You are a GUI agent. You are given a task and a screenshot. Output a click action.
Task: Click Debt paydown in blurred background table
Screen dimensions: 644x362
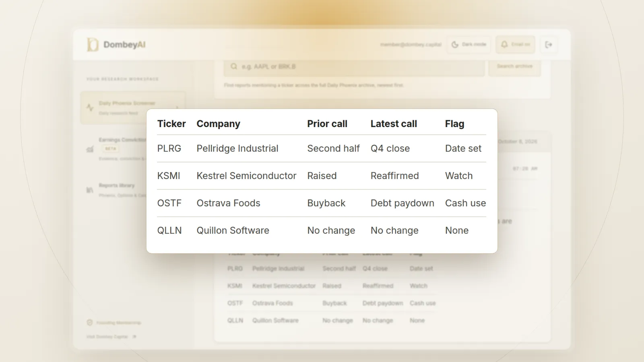coord(382,303)
